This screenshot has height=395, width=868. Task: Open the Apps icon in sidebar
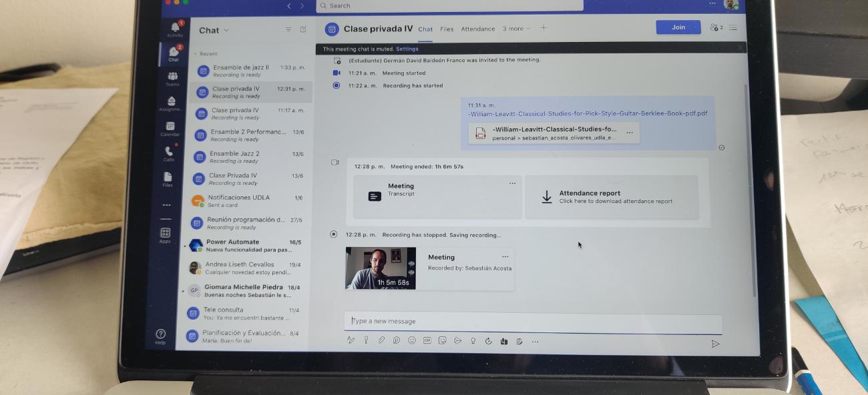[x=165, y=234]
